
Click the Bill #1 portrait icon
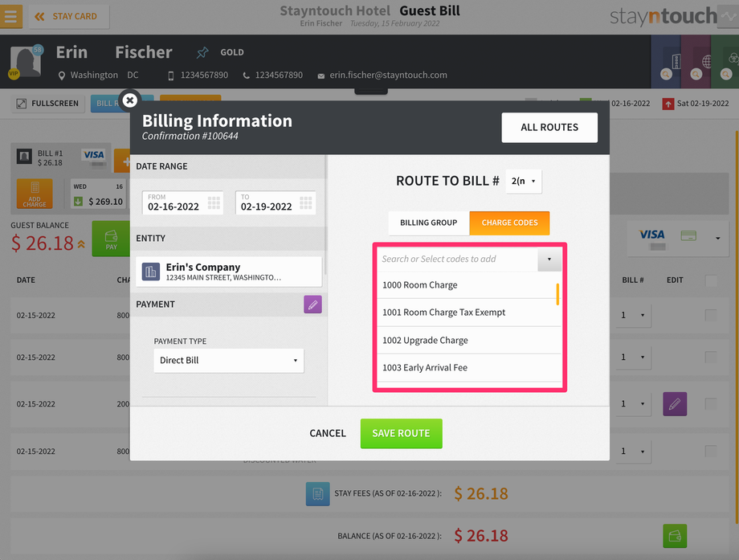click(x=24, y=157)
